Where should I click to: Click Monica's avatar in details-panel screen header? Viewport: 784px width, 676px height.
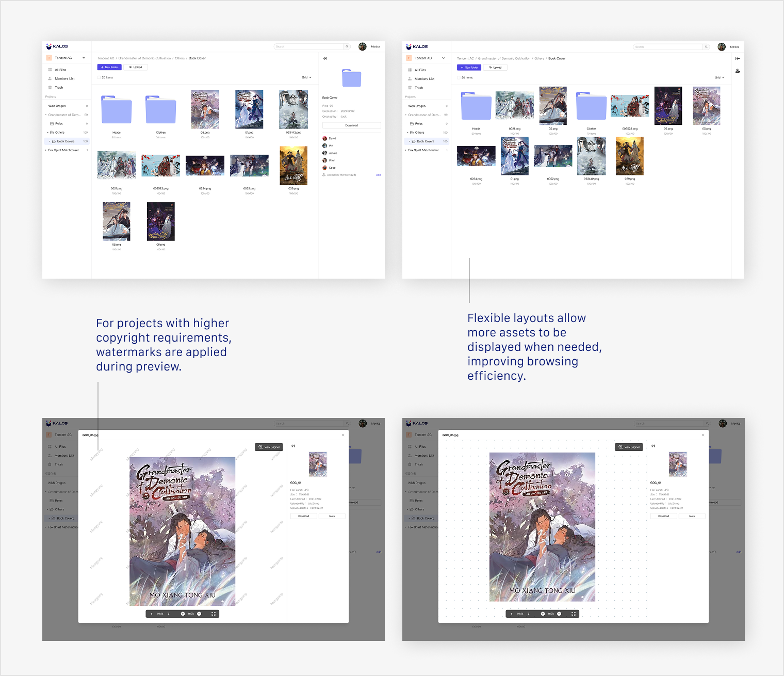(363, 46)
